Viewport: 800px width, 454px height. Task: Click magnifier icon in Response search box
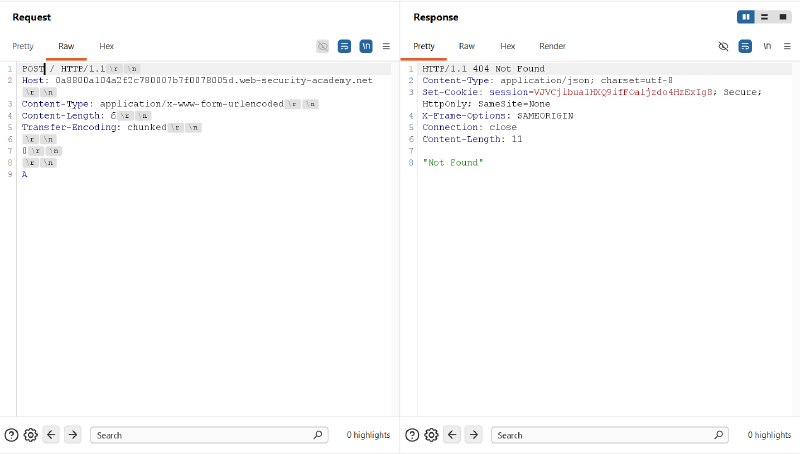click(x=719, y=435)
